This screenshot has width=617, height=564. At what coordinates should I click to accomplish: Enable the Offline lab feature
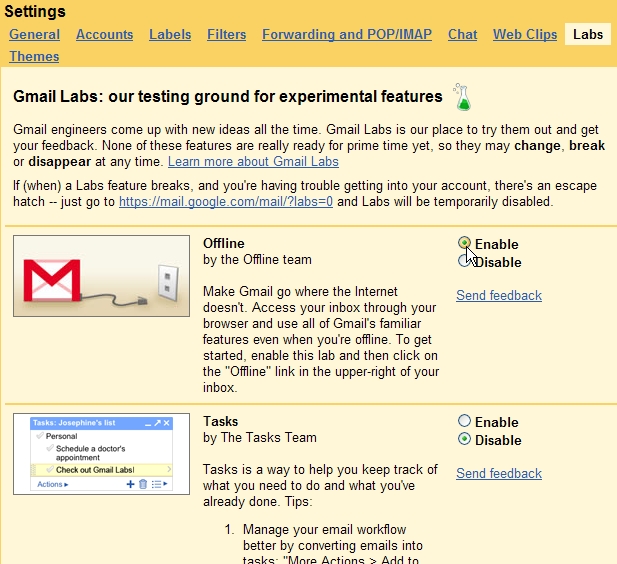(x=464, y=243)
